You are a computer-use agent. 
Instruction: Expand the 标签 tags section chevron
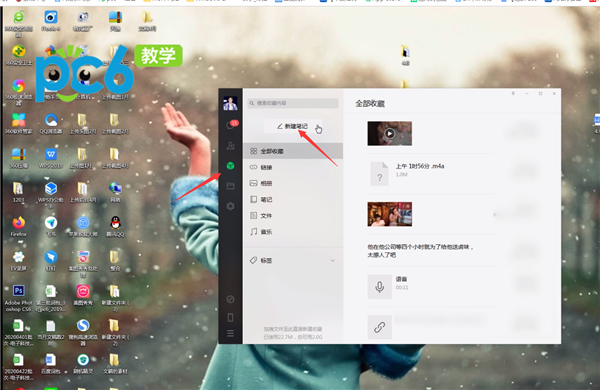[x=333, y=261]
